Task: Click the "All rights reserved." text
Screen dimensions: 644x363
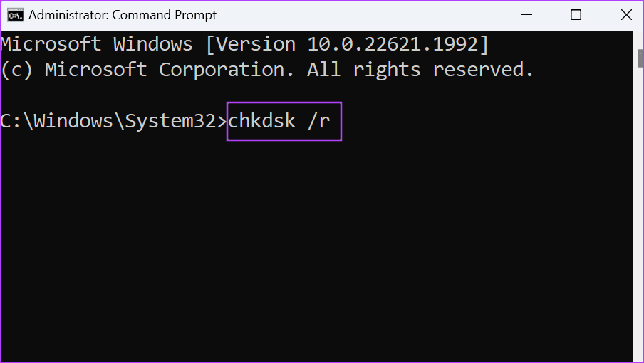Action: [420, 70]
